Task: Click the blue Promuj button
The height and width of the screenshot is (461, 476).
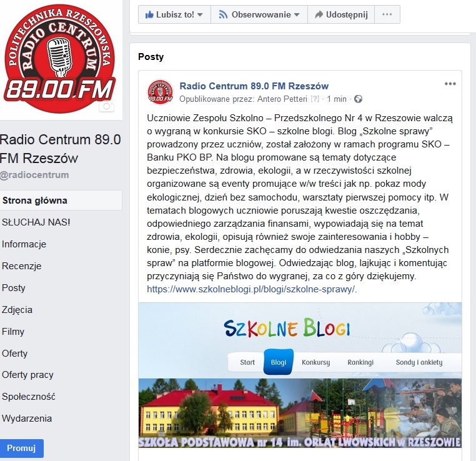Action: [x=22, y=448]
